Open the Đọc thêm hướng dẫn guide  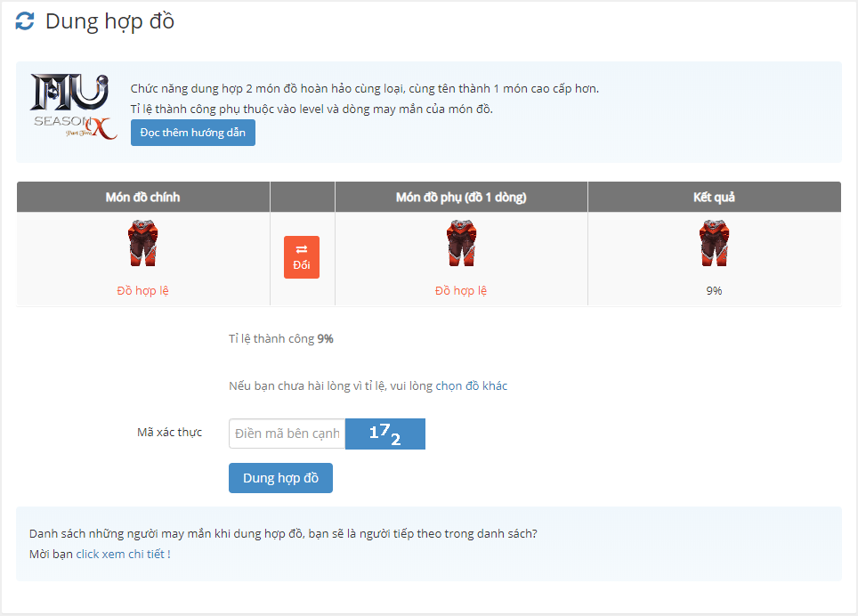192,133
